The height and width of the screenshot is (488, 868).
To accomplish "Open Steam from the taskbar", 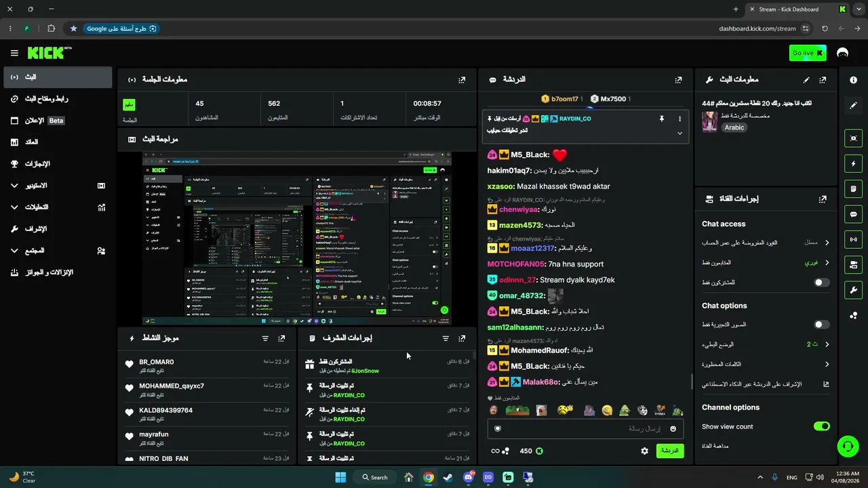I will click(448, 477).
